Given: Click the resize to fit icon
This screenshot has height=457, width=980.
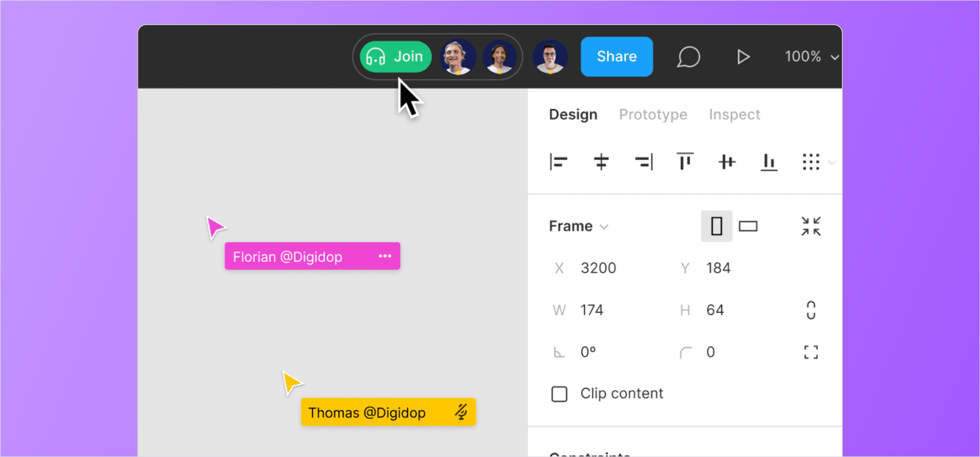Looking at the screenshot, I should (811, 226).
